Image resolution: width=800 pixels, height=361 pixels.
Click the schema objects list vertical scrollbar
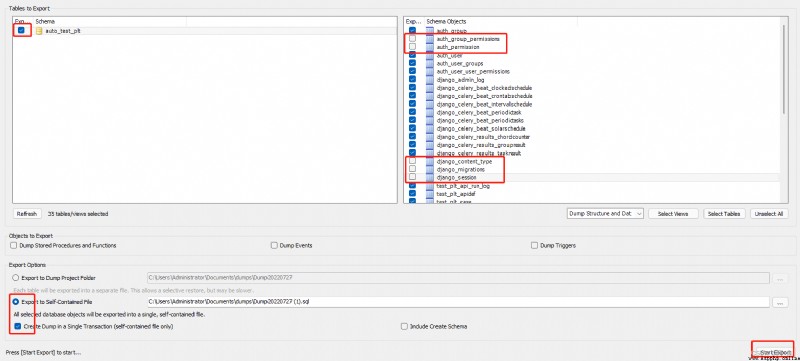point(784,69)
